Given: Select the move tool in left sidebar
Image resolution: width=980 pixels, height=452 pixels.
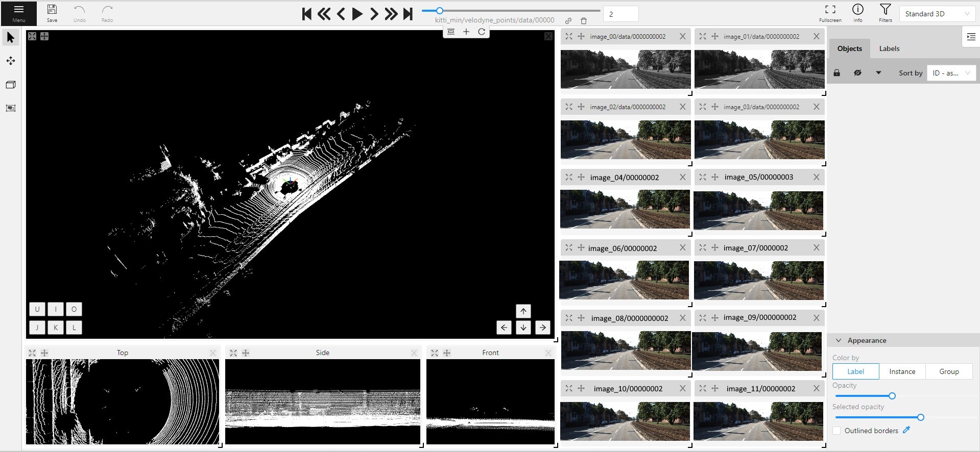Looking at the screenshot, I should [11, 61].
